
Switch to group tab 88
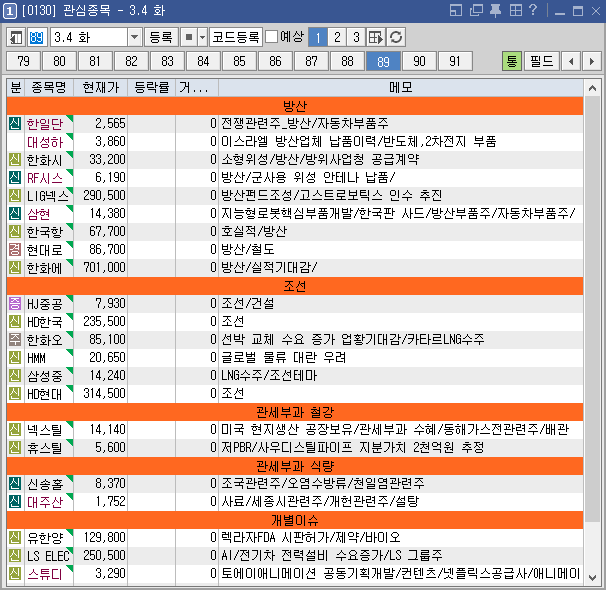pyautogui.click(x=347, y=61)
